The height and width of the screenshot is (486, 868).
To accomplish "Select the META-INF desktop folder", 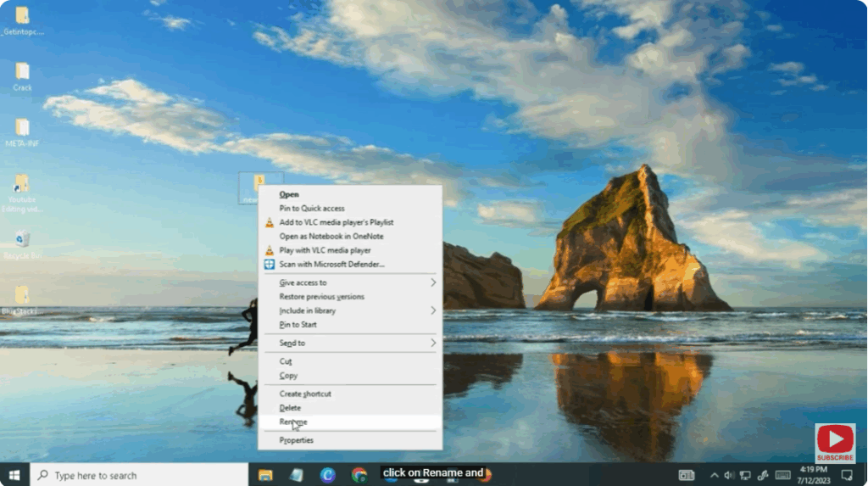I will (x=22, y=128).
